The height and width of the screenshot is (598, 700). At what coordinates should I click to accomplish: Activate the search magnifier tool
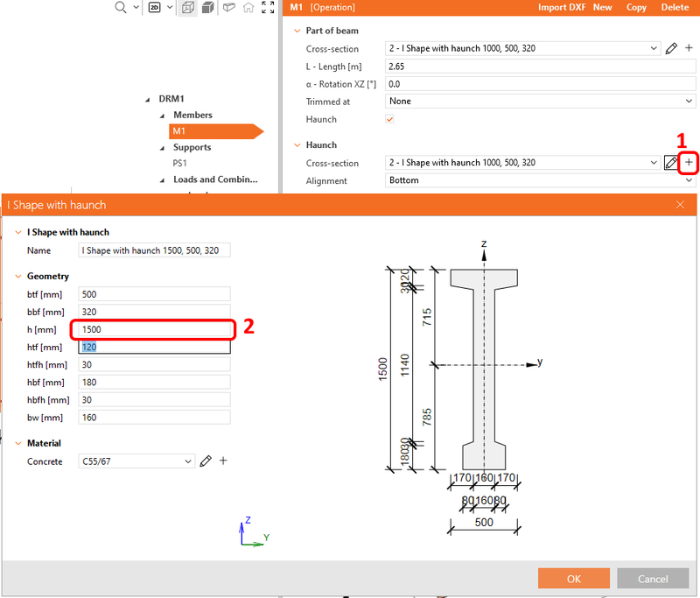pyautogui.click(x=119, y=8)
